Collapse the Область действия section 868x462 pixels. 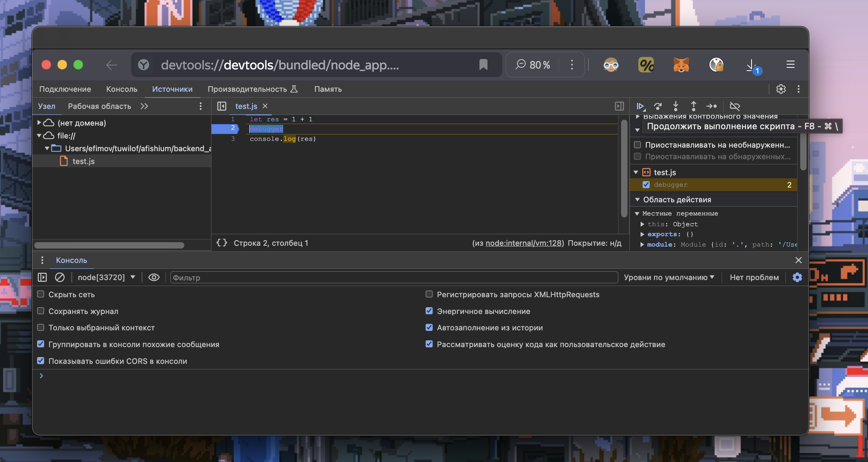pyautogui.click(x=637, y=199)
